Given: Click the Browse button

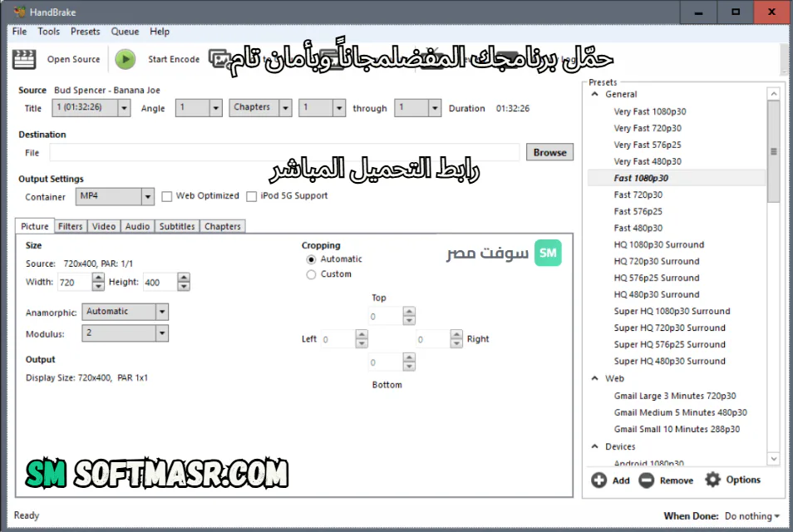Looking at the screenshot, I should click(549, 152).
